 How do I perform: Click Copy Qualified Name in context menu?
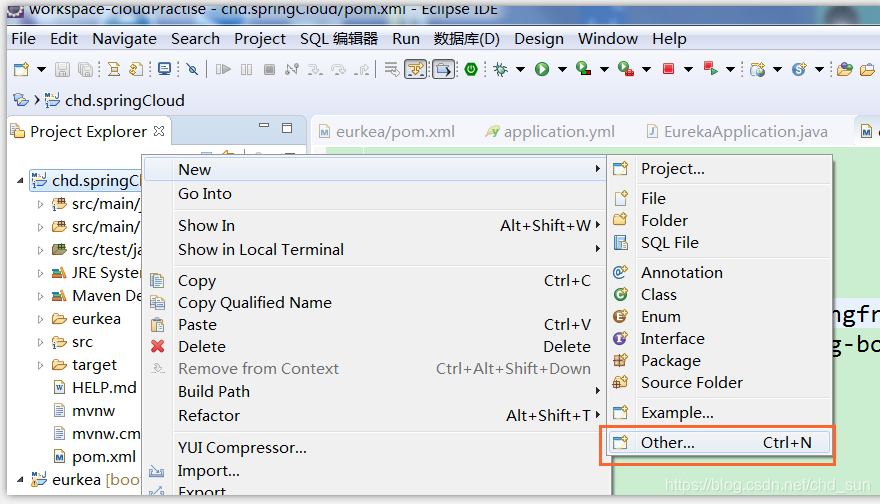pos(375,303)
